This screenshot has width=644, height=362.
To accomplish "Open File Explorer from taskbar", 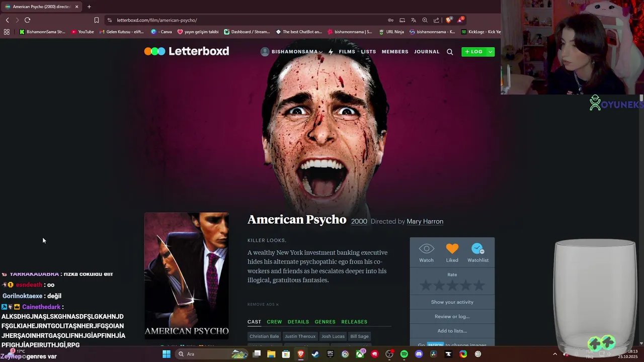I will [271, 354].
